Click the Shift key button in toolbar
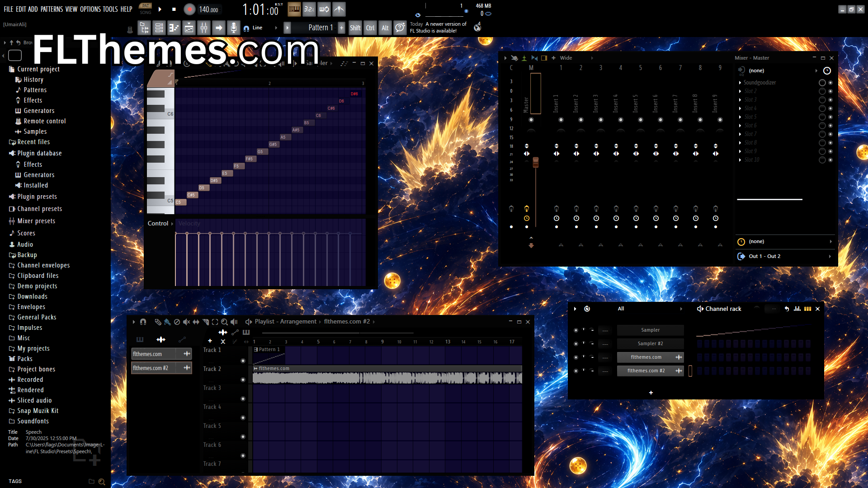The image size is (868, 488). 355,28
